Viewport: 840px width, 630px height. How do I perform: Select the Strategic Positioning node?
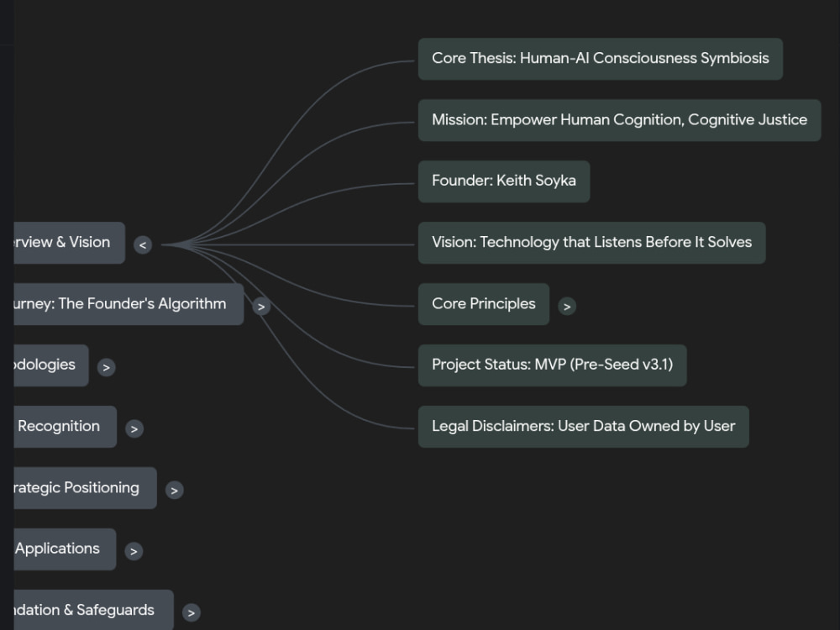[x=85, y=488]
